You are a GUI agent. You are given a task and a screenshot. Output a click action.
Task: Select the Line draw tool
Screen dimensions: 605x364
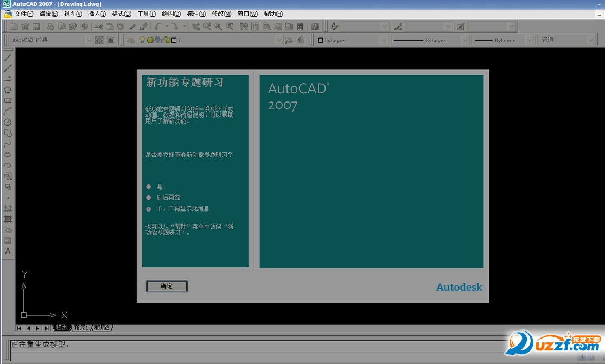click(x=8, y=58)
